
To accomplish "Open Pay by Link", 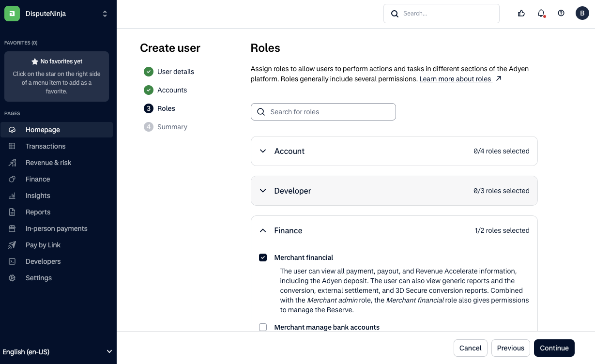I will click(57, 245).
